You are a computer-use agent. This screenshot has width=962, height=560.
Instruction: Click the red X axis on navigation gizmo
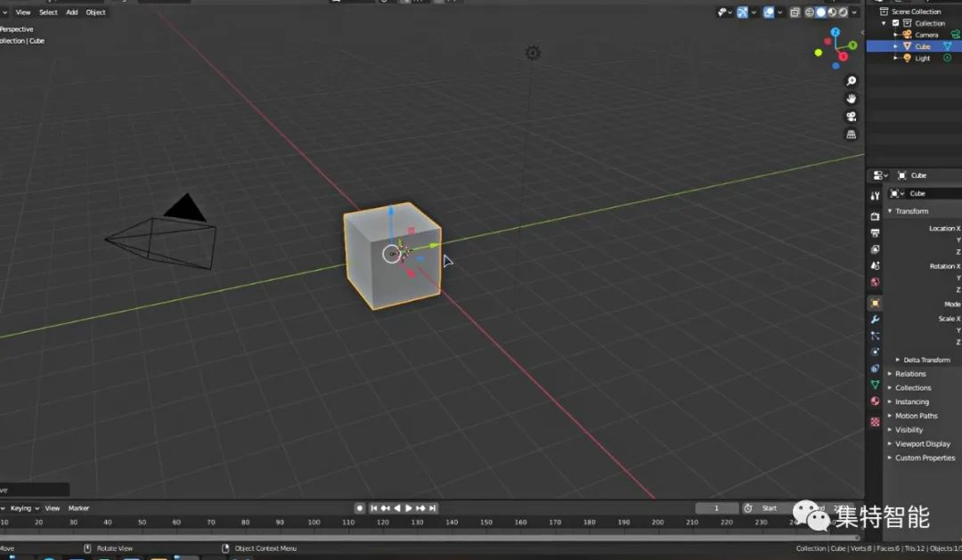click(x=843, y=56)
